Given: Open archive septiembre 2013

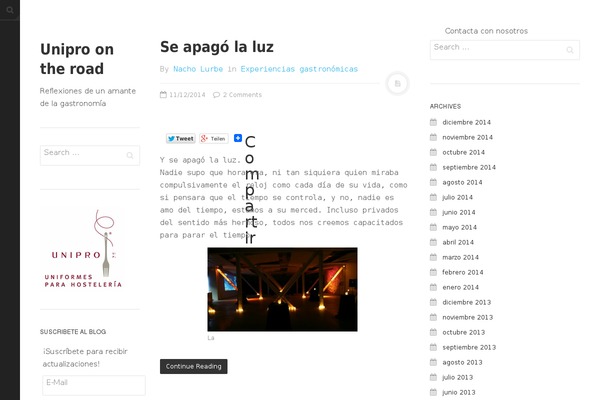Looking at the screenshot, I should pos(469,347).
